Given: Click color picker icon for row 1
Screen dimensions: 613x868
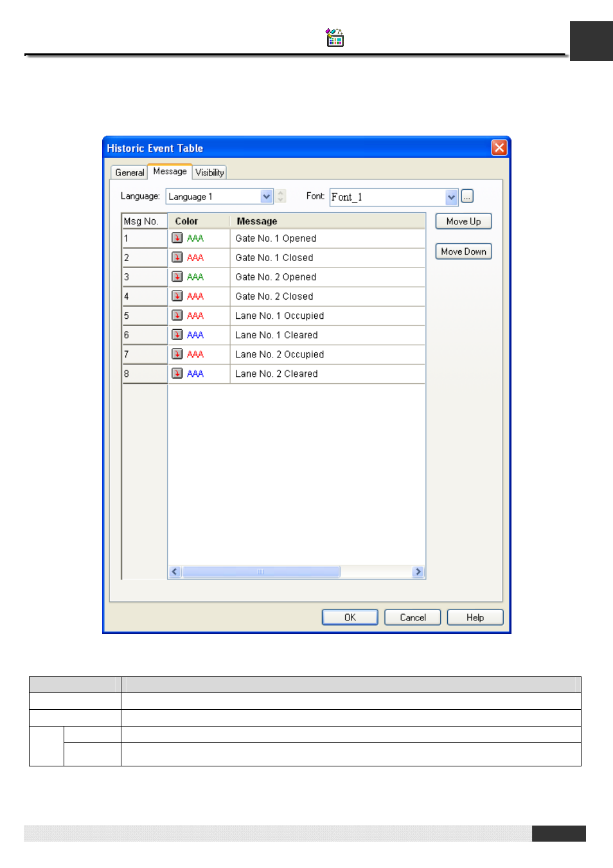Looking at the screenshot, I should coord(177,238).
